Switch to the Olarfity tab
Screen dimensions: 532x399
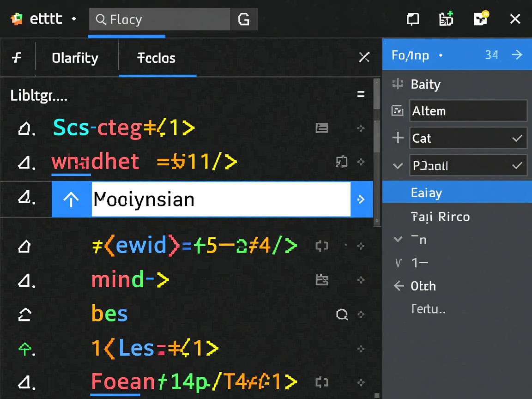click(75, 58)
